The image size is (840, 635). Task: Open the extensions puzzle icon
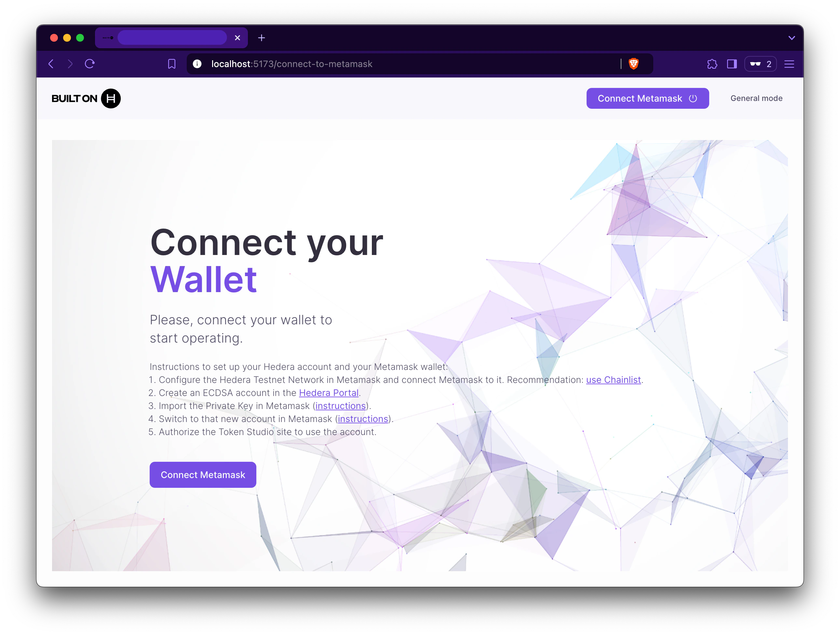712,64
